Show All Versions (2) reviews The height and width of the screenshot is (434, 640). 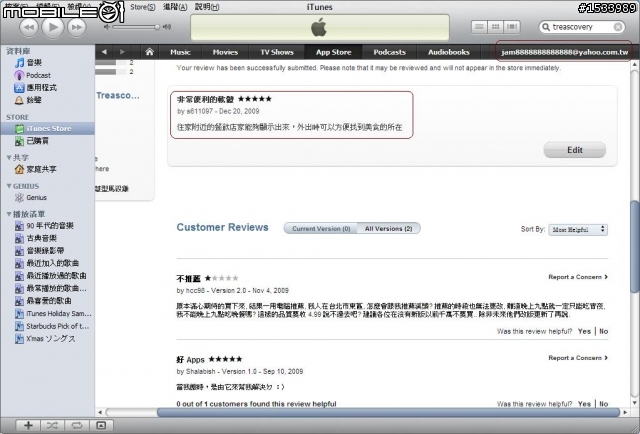[x=389, y=229]
